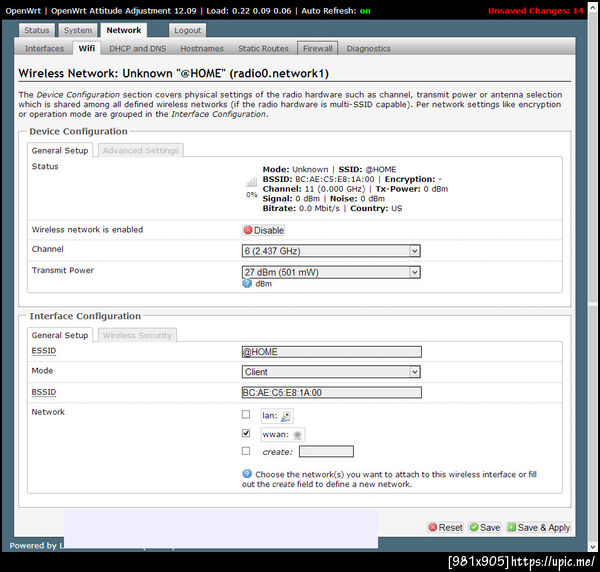Click the Unsaved Changes: 14 link
The height and width of the screenshot is (572, 600).
tap(536, 11)
